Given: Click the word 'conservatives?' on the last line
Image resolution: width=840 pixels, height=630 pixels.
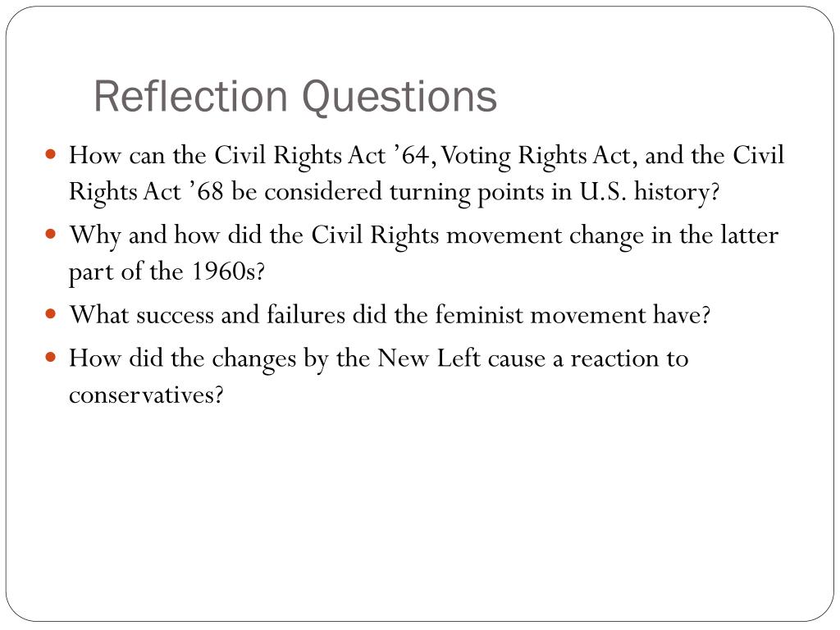Looking at the screenshot, I should tap(146, 395).
